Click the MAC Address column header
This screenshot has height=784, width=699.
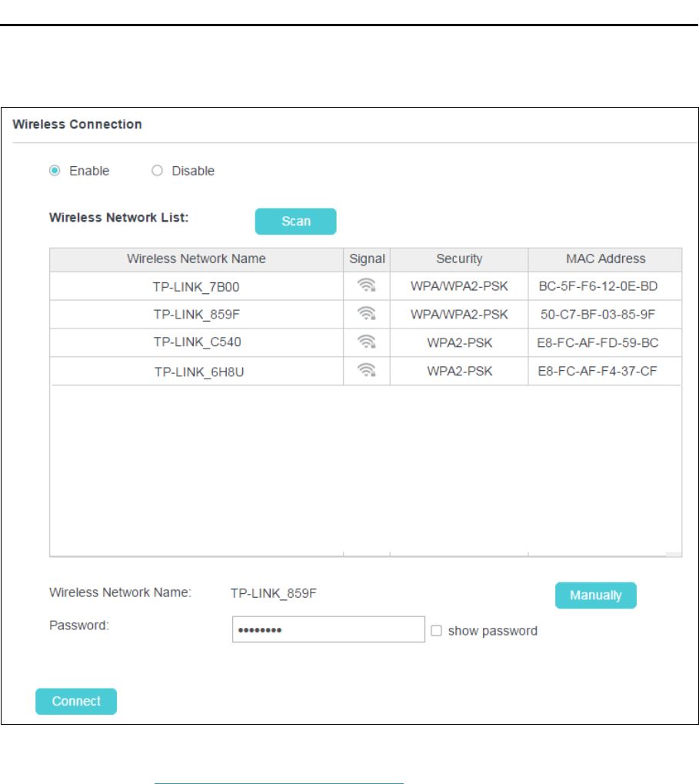pos(605,259)
